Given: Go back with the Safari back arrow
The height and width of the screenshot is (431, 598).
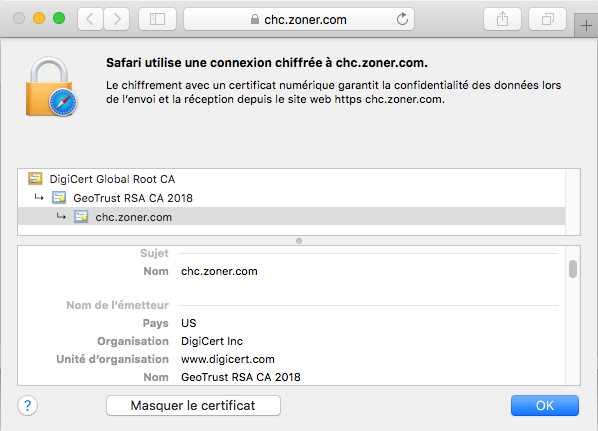Looking at the screenshot, I should pyautogui.click(x=90, y=19).
